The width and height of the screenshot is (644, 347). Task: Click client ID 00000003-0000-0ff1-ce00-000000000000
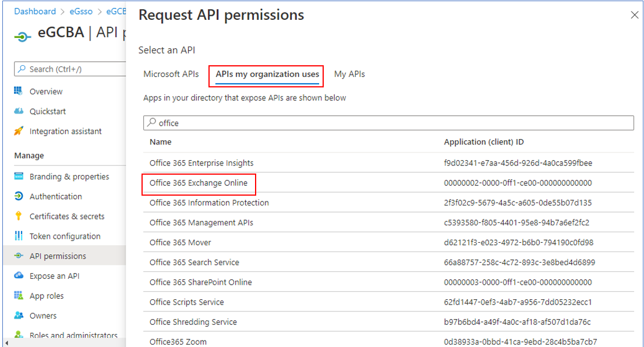(518, 282)
